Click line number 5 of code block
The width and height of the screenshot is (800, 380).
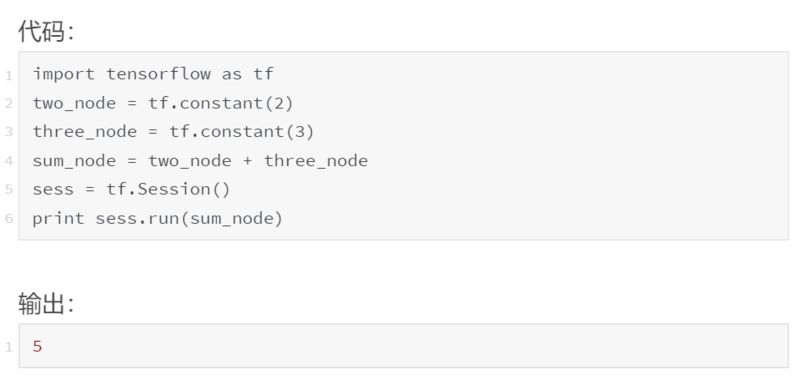(9, 190)
